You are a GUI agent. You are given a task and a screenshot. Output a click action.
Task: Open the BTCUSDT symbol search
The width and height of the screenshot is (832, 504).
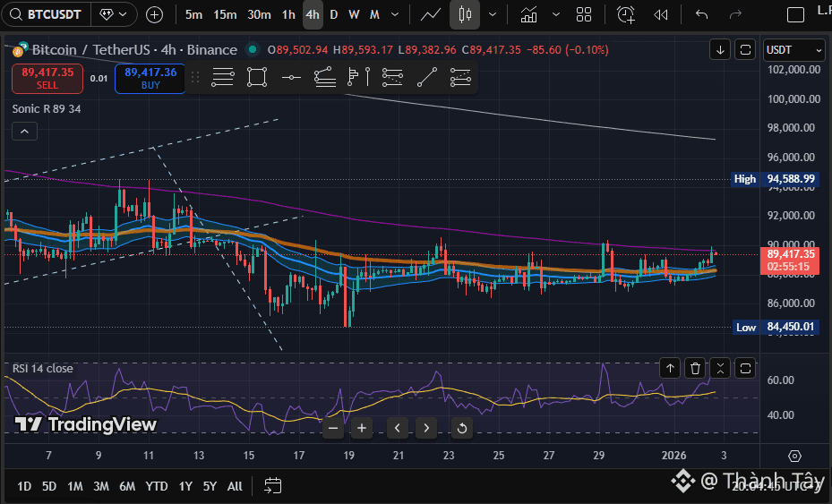tap(45, 14)
